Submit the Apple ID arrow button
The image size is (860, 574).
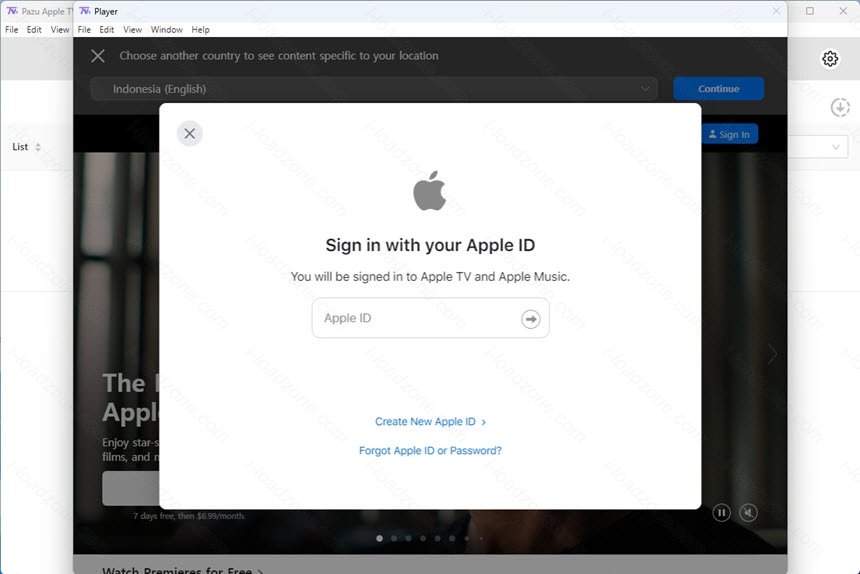530,319
